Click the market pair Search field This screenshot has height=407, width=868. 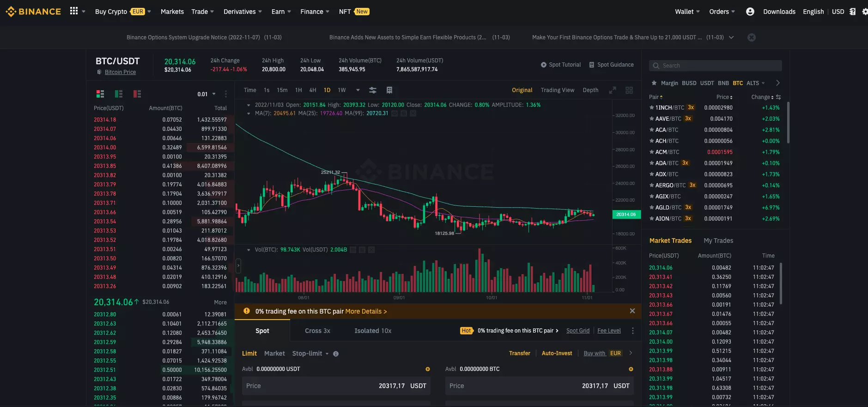[x=716, y=66]
